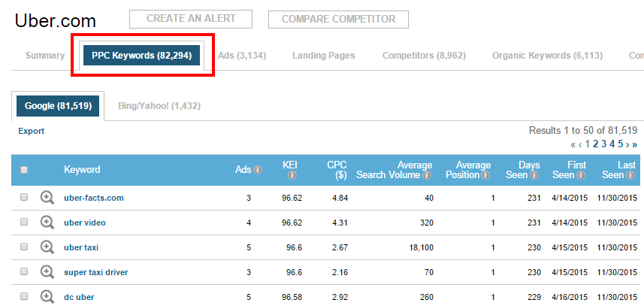Show info icon beside Last Seen
This screenshot has height=306, width=644.
[630, 175]
